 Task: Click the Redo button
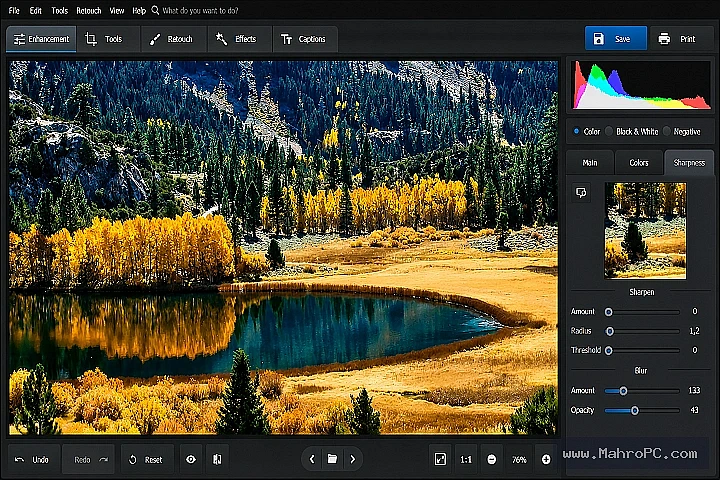88,459
